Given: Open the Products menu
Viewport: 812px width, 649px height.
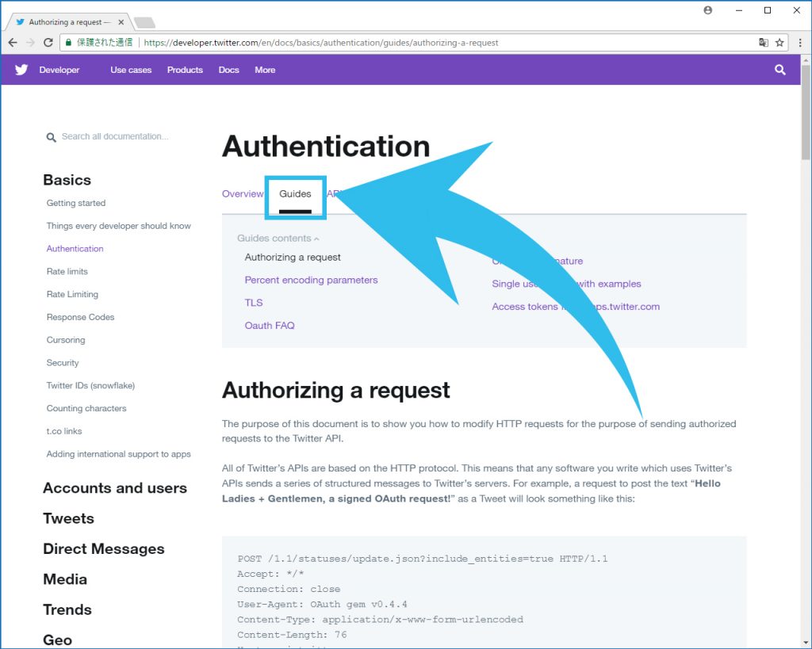Looking at the screenshot, I should (x=185, y=70).
